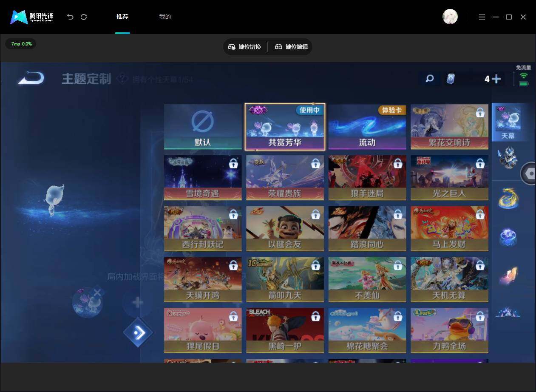Switch to the 推荐 tab
The image size is (536, 392).
(122, 17)
